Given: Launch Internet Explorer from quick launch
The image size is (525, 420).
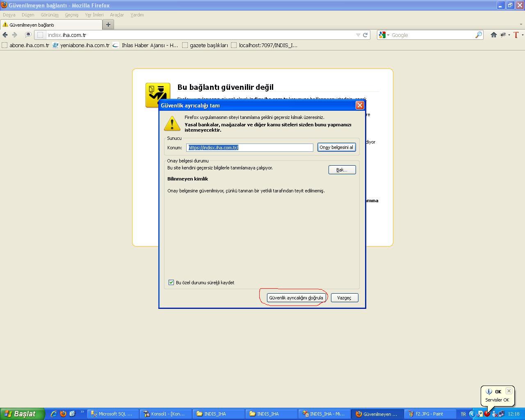Looking at the screenshot, I should (53, 414).
